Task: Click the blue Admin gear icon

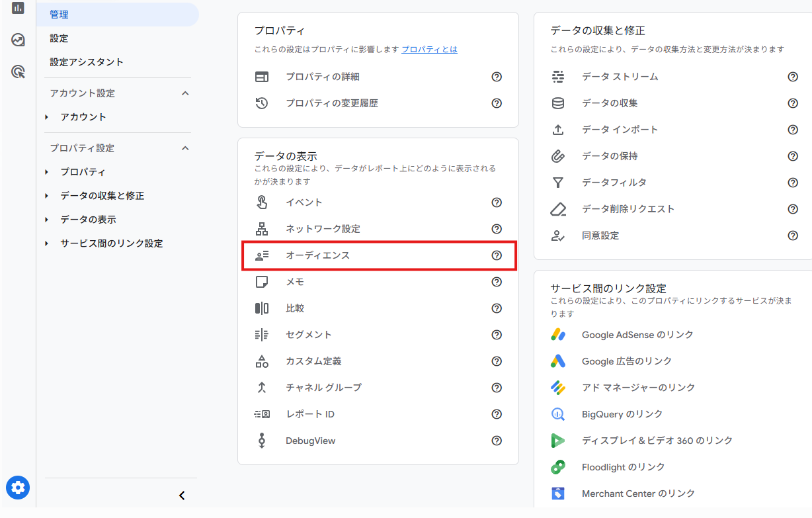Action: (18, 488)
